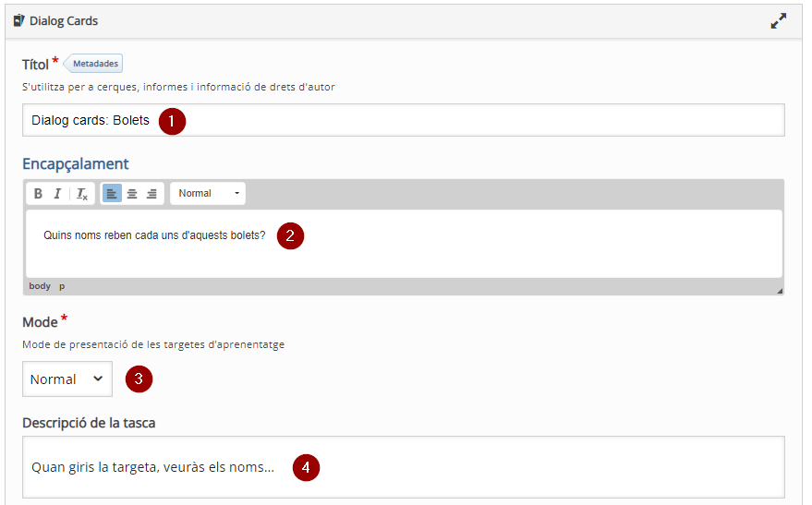Screen dimensions: 812x505
Task: Open the Metadades button next to Títol
Action: pos(93,63)
